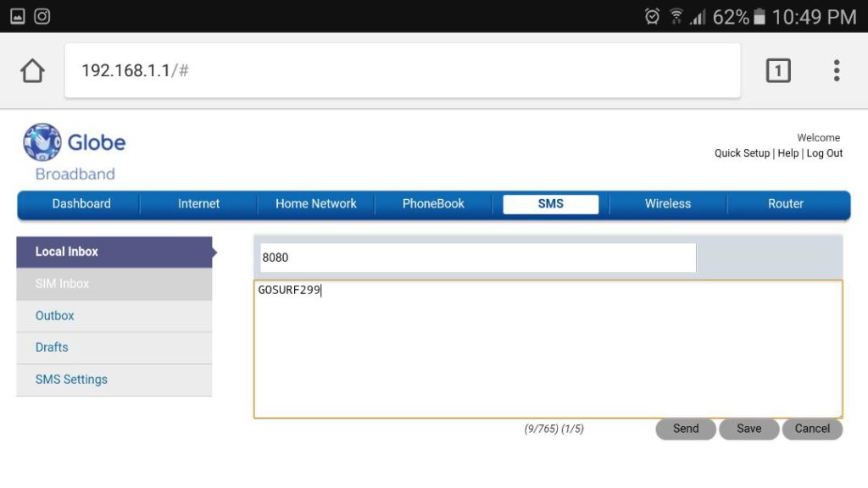Switch to the Router tab

[x=786, y=203]
